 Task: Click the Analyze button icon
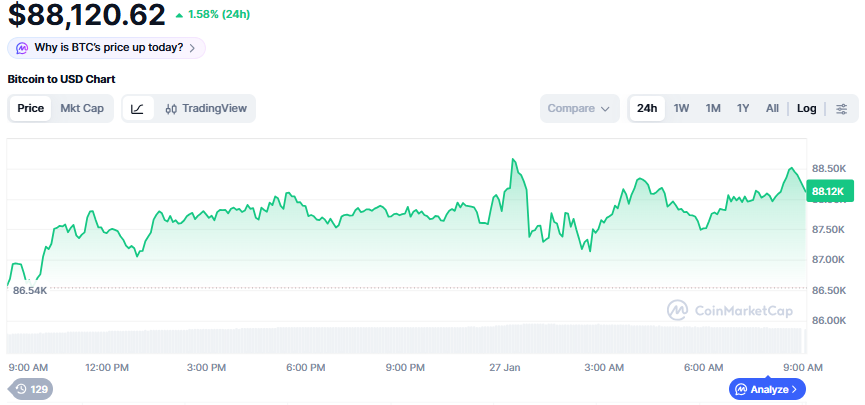[741, 389]
